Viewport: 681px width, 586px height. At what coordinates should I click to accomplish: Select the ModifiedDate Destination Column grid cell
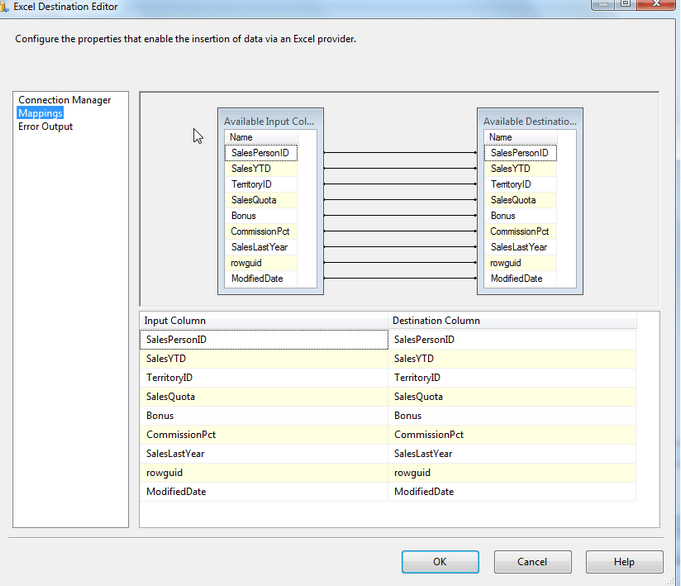pyautogui.click(x=512, y=492)
